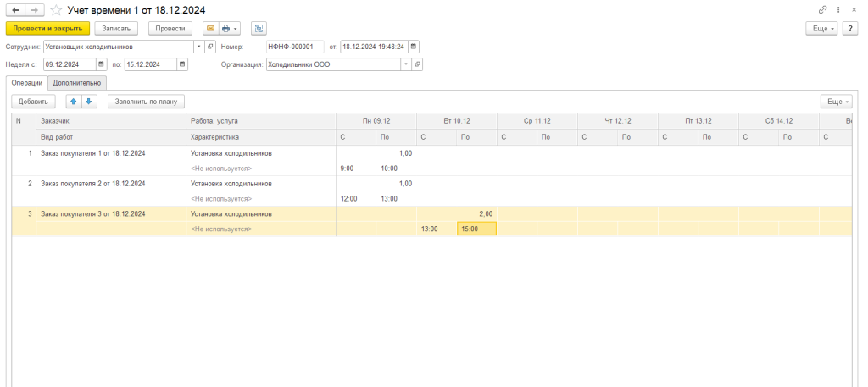Switch to the Операции tab

tap(26, 82)
